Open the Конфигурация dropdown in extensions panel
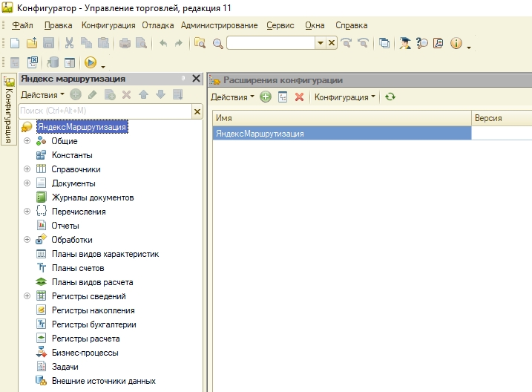The width and height of the screenshot is (532, 392). [x=344, y=97]
